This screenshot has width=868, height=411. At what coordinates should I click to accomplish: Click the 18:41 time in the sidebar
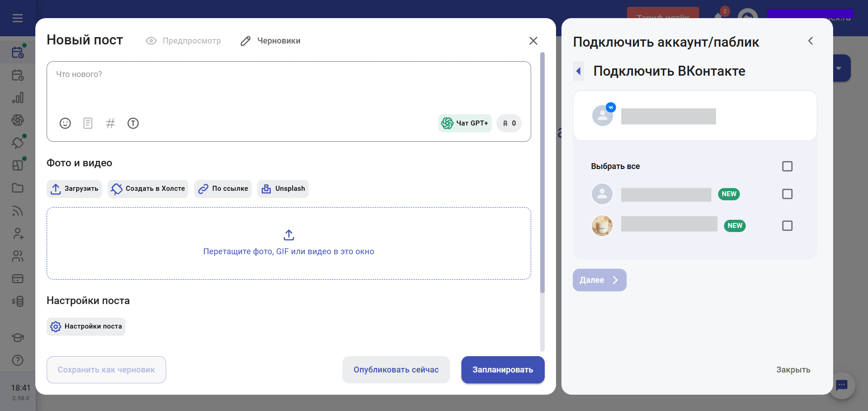(x=21, y=388)
